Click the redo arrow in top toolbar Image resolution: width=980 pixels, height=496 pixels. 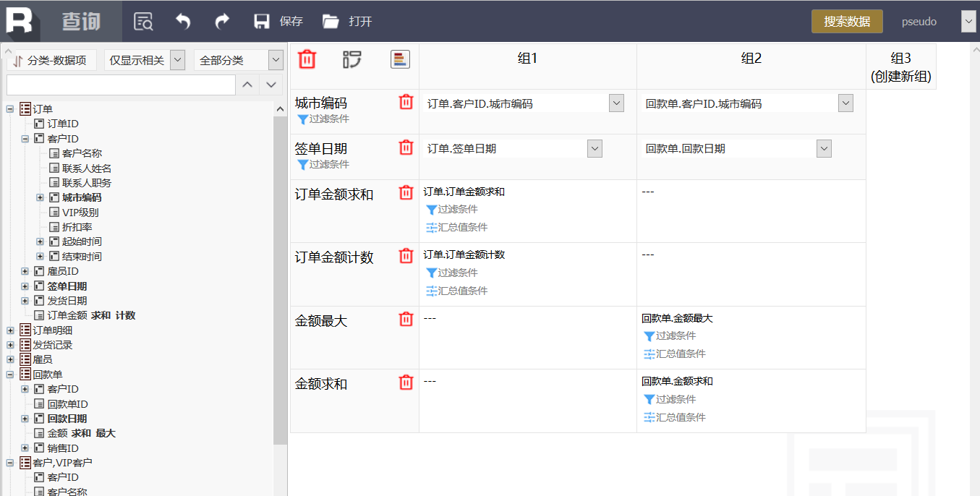point(222,22)
